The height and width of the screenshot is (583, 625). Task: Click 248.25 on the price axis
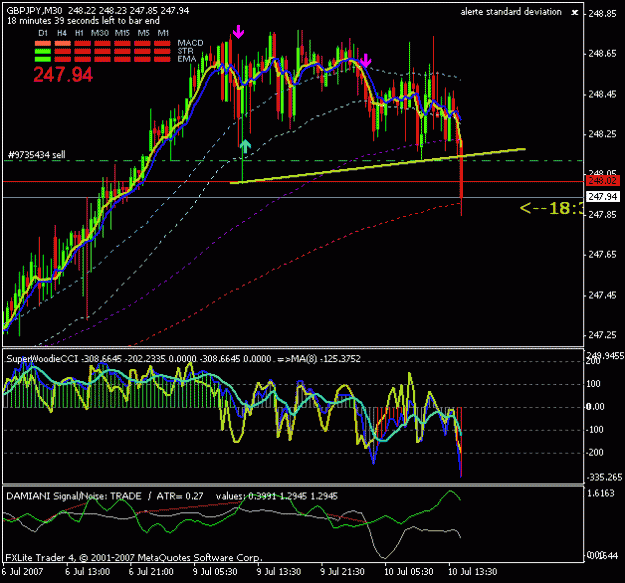tap(602, 134)
